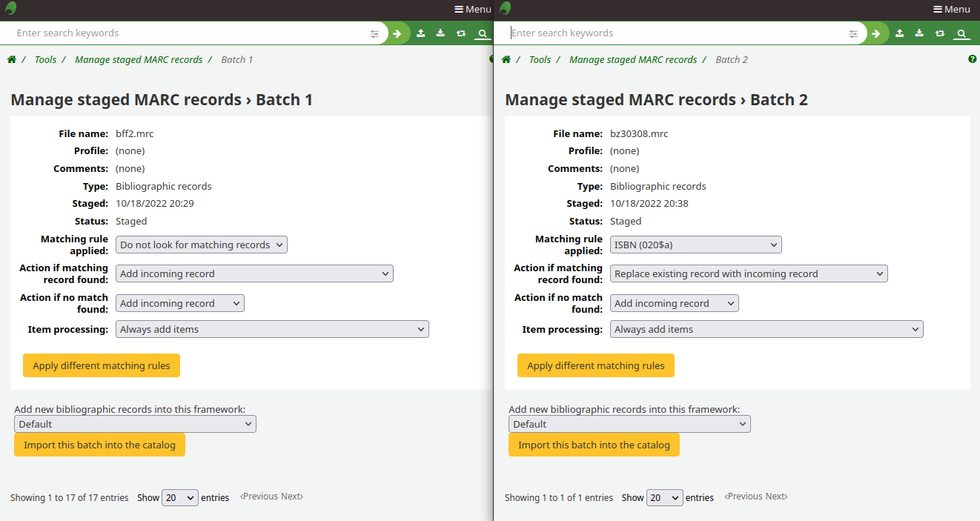Click the check-out upload icon in Batch 1 pane

[420, 33]
